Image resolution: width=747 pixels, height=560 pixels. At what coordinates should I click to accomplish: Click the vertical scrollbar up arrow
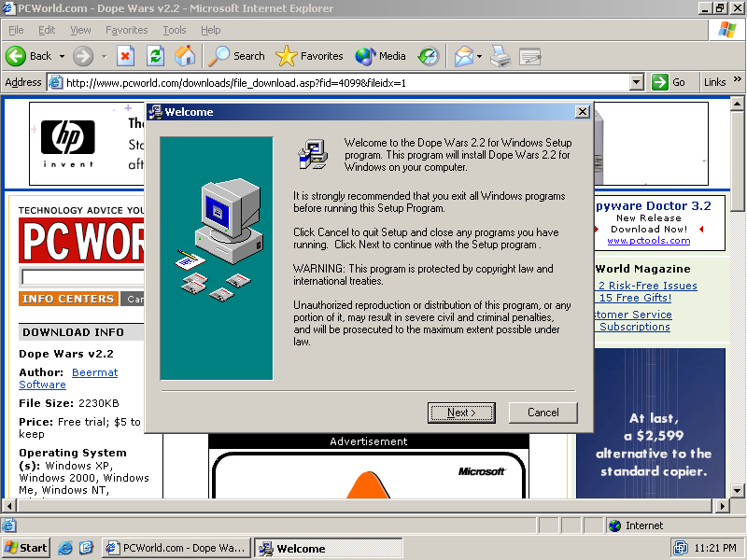(737, 104)
